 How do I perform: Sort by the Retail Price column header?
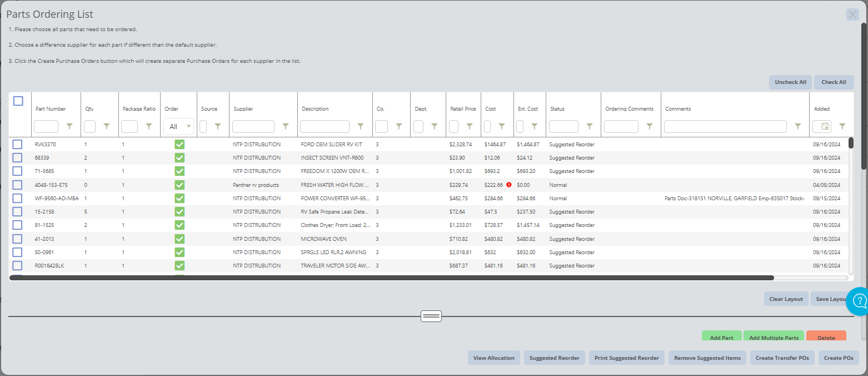pos(463,109)
